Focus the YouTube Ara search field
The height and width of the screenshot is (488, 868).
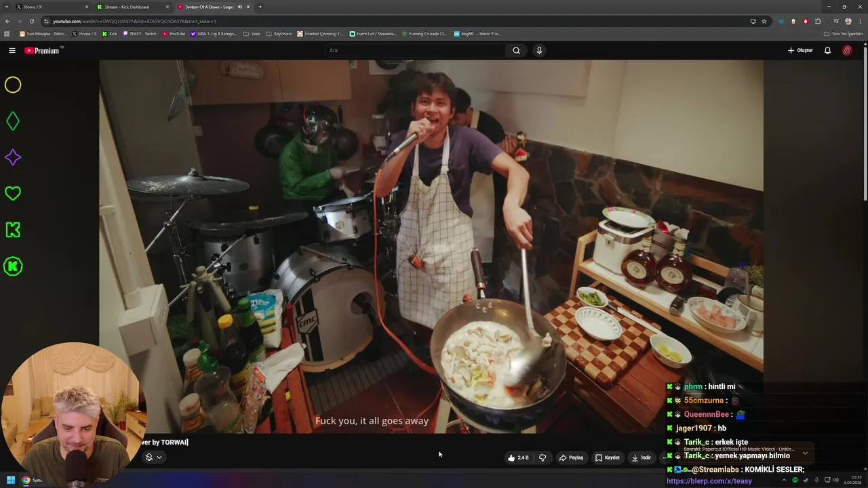click(x=415, y=50)
